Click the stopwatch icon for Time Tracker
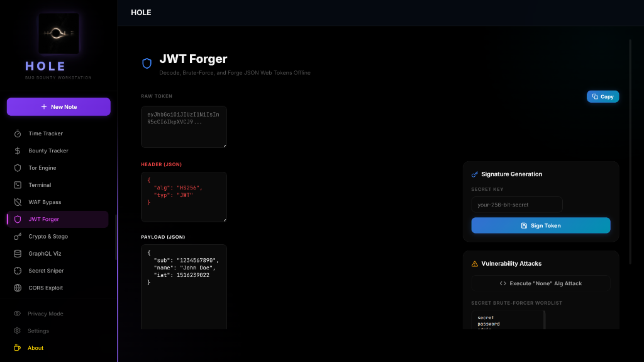The width and height of the screenshot is (644, 362). [18, 133]
